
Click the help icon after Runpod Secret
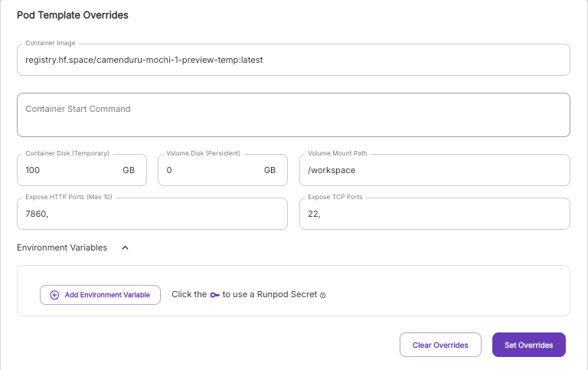coord(323,295)
